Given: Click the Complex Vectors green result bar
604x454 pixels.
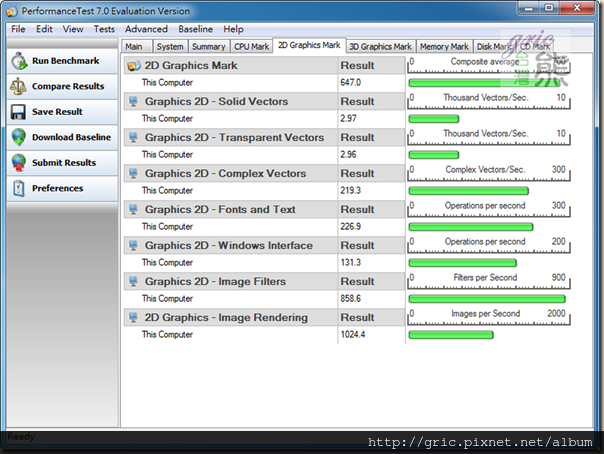Looking at the screenshot, I should pyautogui.click(x=468, y=191).
